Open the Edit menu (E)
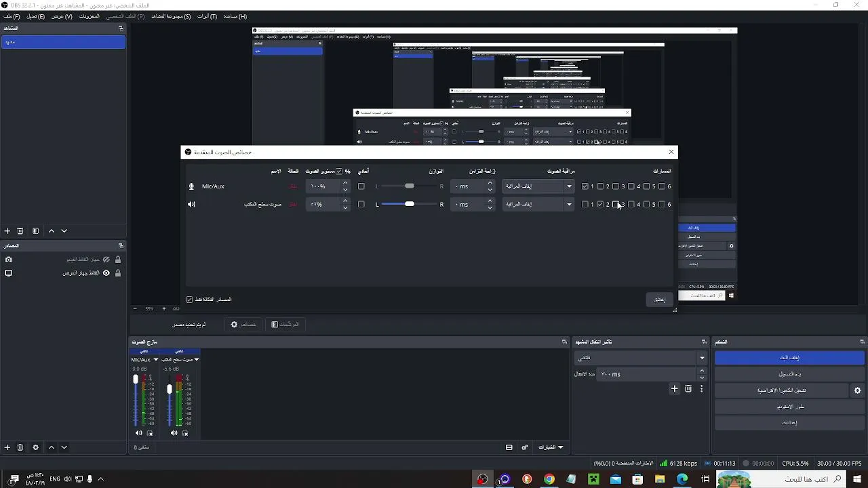Viewport: 868px width, 488px height. pyautogui.click(x=36, y=16)
